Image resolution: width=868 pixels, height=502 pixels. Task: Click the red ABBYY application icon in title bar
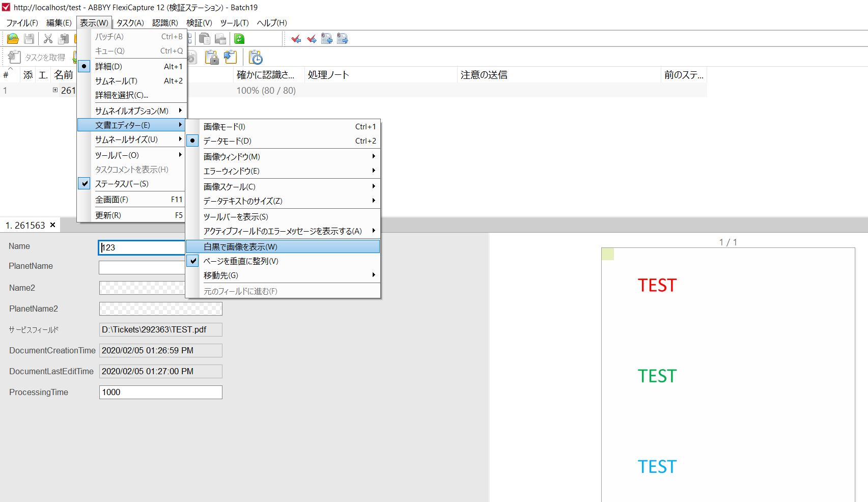[x=6, y=7]
